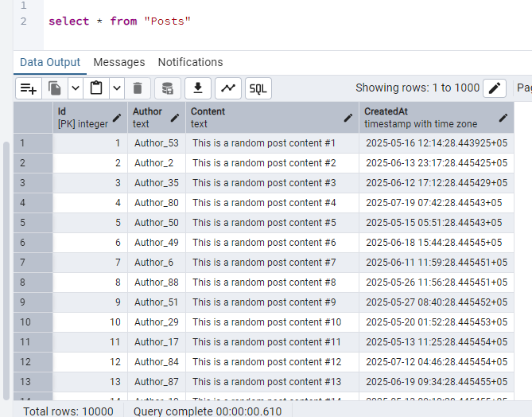This screenshot has height=417, width=532.
Task: Edit row range with pencil button
Action: click(495, 88)
